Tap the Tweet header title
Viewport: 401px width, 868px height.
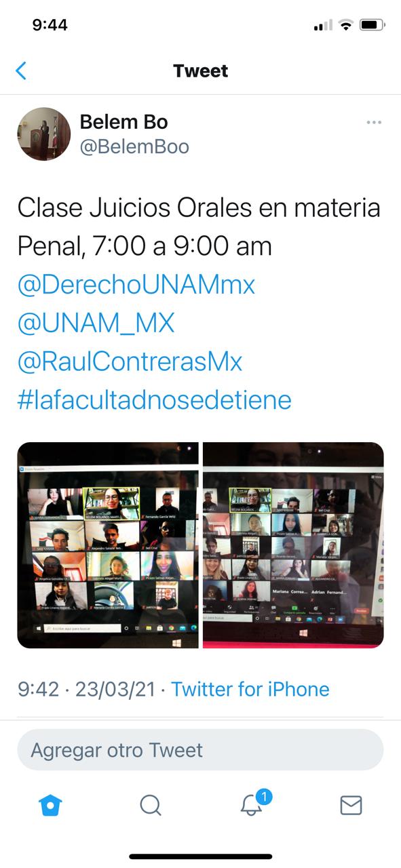[200, 71]
